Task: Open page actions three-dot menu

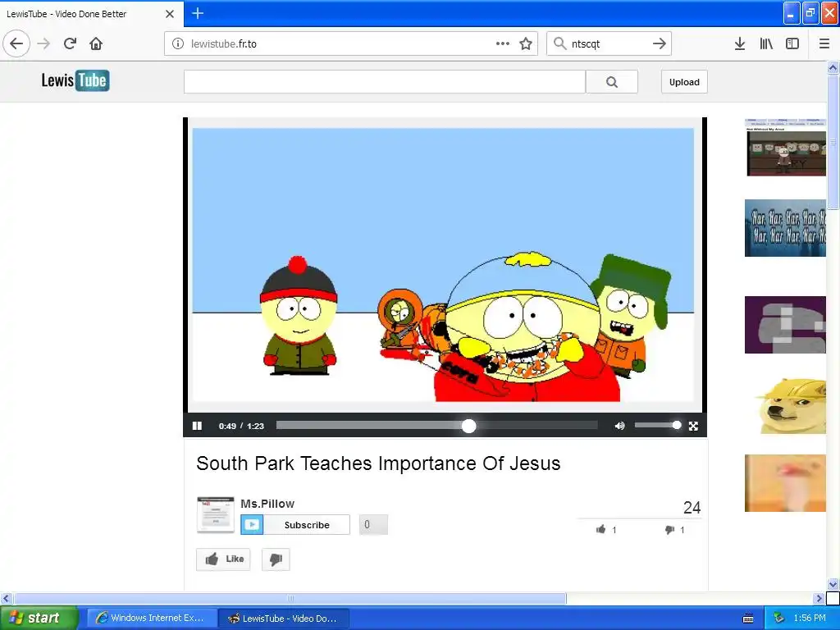Action: pos(503,43)
